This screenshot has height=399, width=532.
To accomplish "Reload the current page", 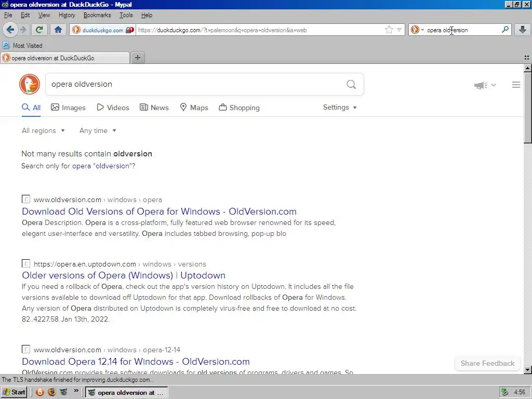I will [x=39, y=30].
